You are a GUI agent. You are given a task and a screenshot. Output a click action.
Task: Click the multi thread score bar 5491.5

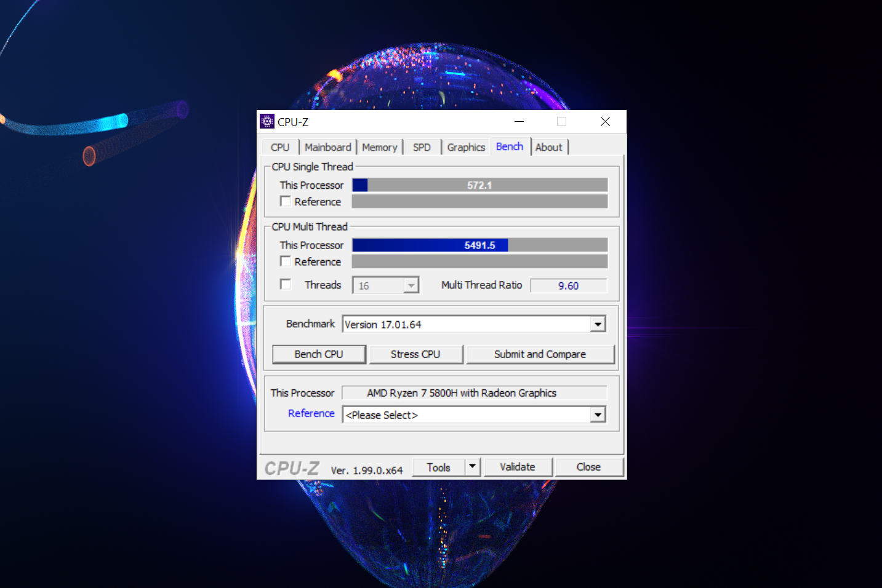(480, 245)
